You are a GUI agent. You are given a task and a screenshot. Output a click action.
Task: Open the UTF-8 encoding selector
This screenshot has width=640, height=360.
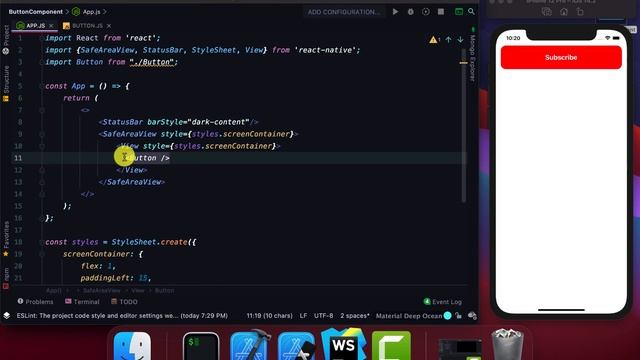click(323, 316)
